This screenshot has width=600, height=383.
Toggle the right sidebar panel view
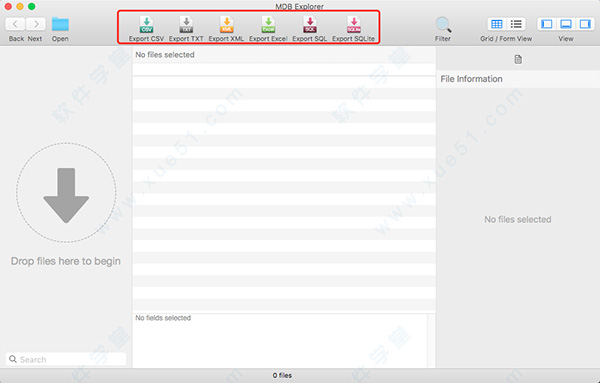pyautogui.click(x=585, y=24)
